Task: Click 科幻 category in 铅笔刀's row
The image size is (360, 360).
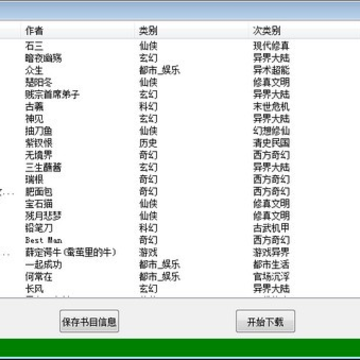Action: click(x=148, y=228)
